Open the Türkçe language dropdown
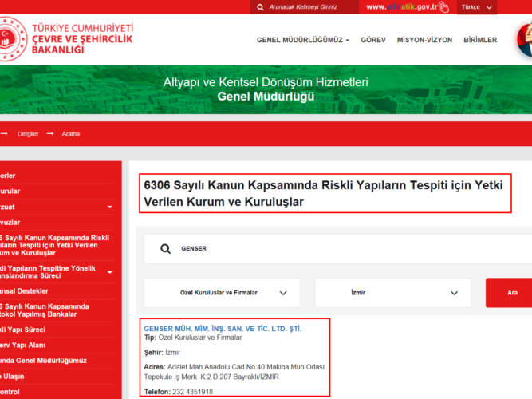Image resolution: width=532 pixels, height=399 pixels. point(477,7)
